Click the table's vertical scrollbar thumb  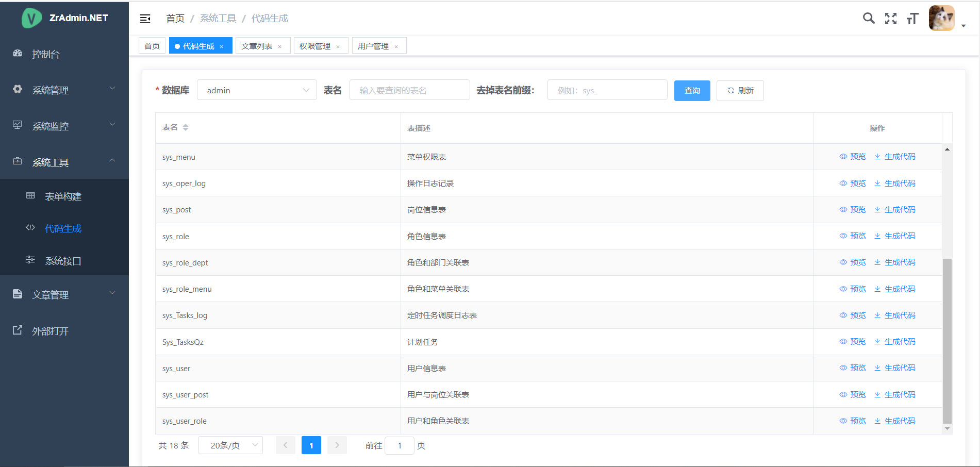point(947,340)
